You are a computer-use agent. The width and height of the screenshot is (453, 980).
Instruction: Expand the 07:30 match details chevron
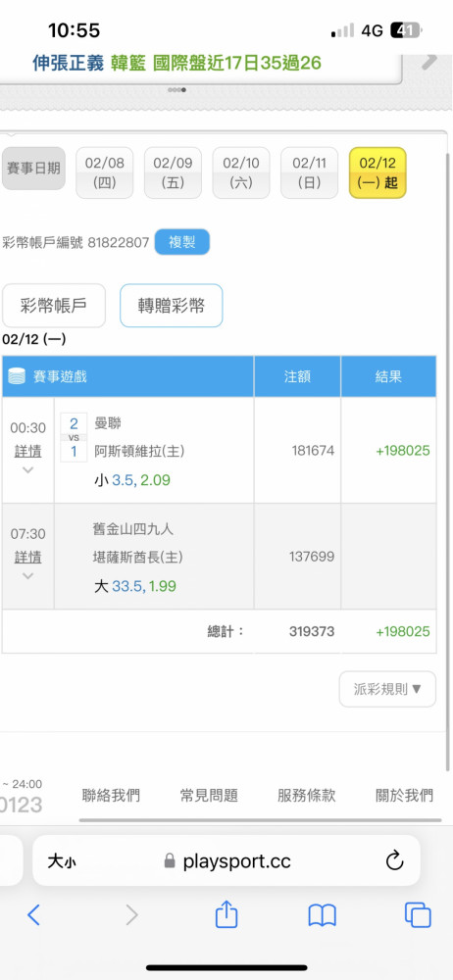point(27,576)
